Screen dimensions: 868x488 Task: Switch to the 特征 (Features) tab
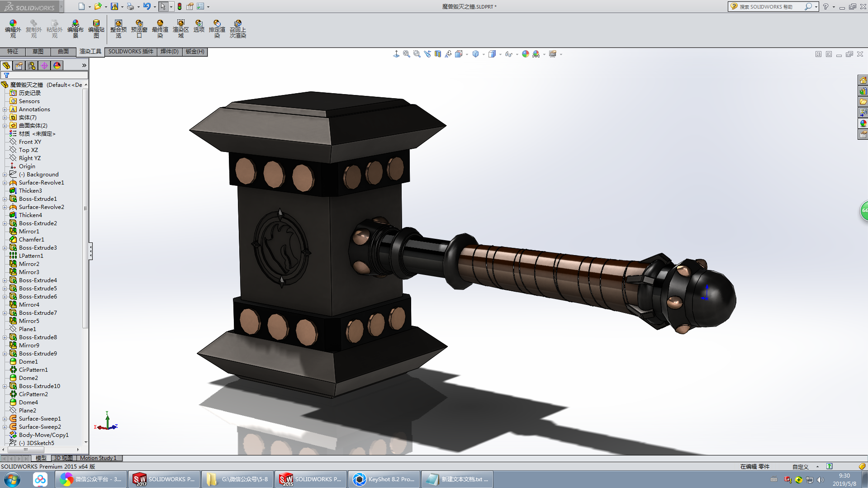[13, 52]
